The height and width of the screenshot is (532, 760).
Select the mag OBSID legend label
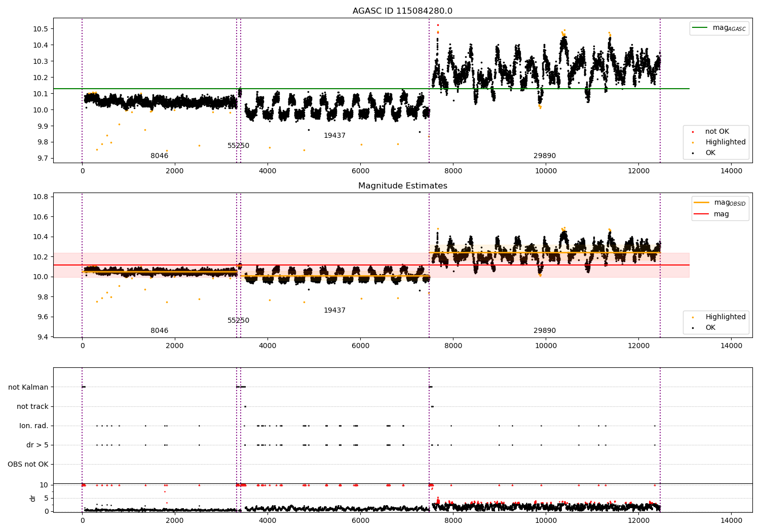coord(730,203)
